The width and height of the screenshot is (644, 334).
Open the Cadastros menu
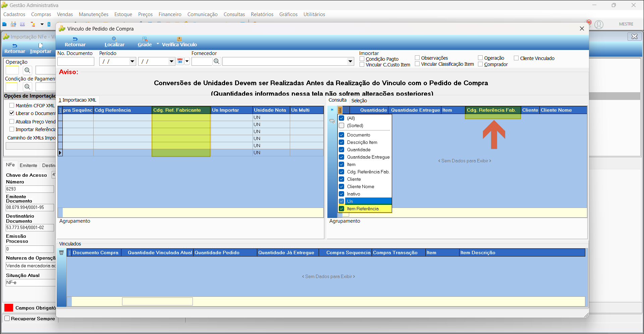[x=14, y=14]
